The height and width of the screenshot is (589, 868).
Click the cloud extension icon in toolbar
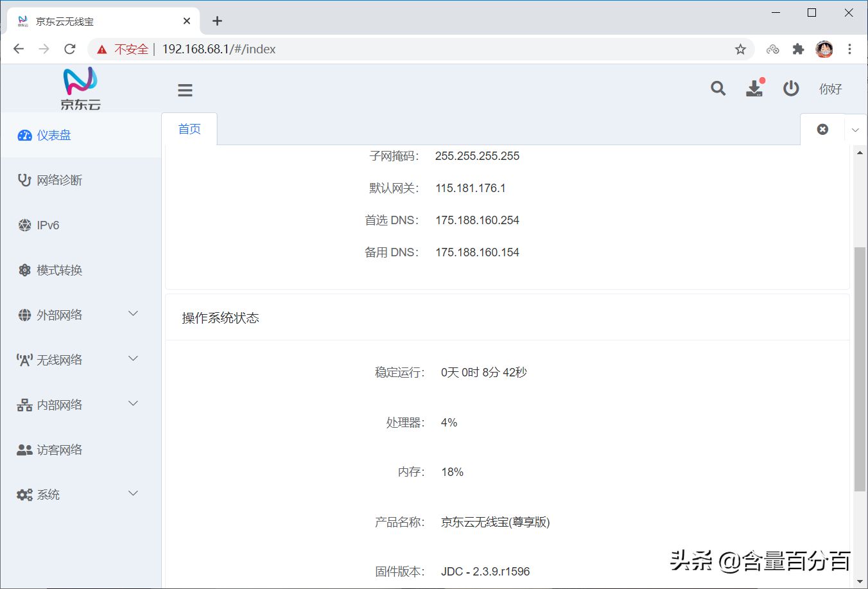(x=772, y=49)
